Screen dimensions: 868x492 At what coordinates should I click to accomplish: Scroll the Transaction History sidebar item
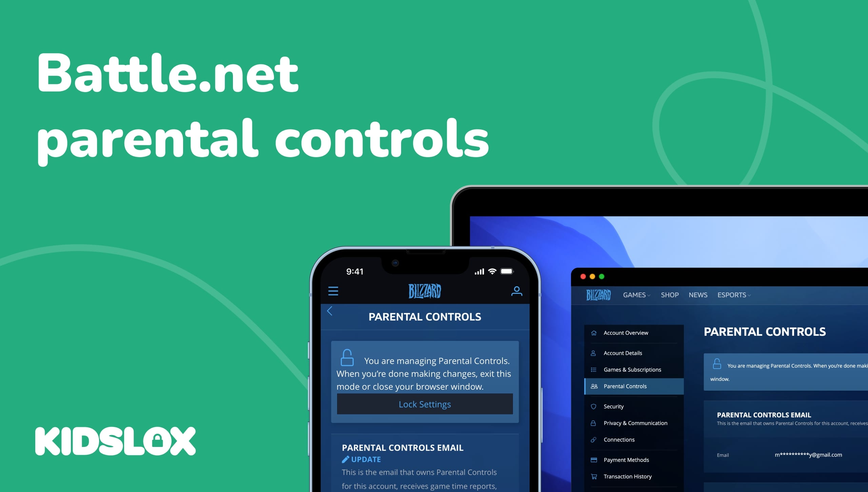[x=625, y=476]
